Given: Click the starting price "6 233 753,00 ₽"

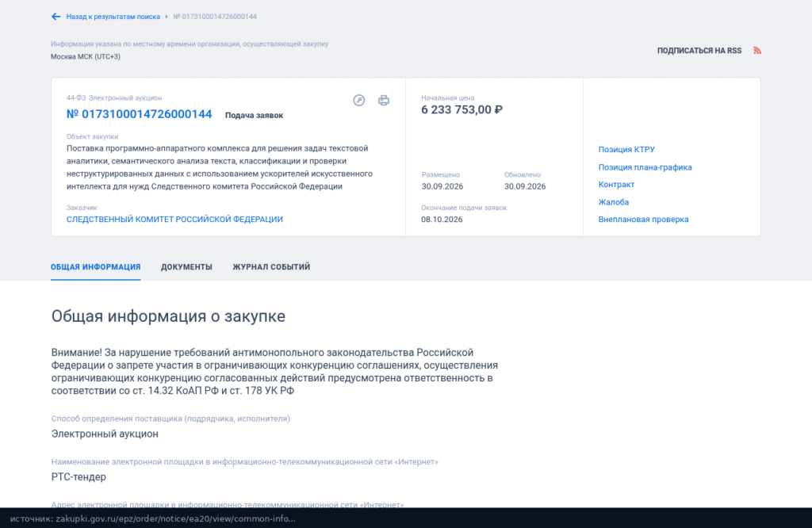Looking at the screenshot, I should pos(462,109).
